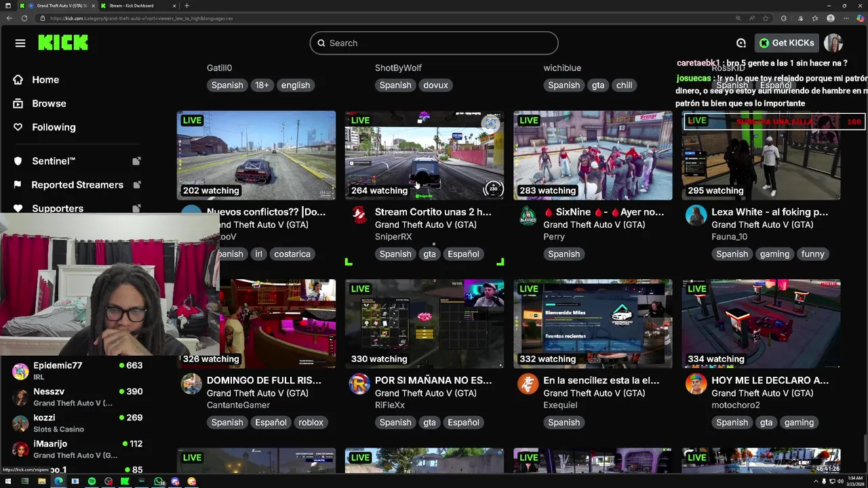Open stream thumbnail with 330 watching
Image resolution: width=868 pixels, height=488 pixels.
tap(425, 324)
